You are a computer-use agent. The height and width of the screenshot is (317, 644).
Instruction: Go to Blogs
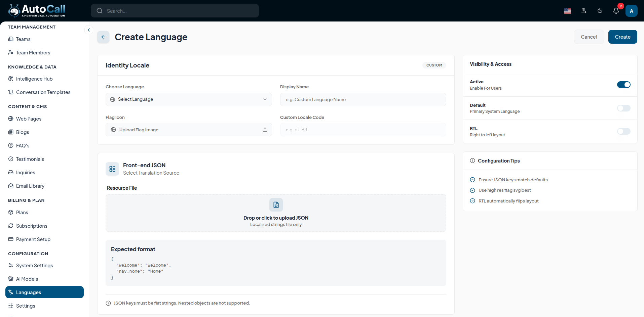point(44,132)
